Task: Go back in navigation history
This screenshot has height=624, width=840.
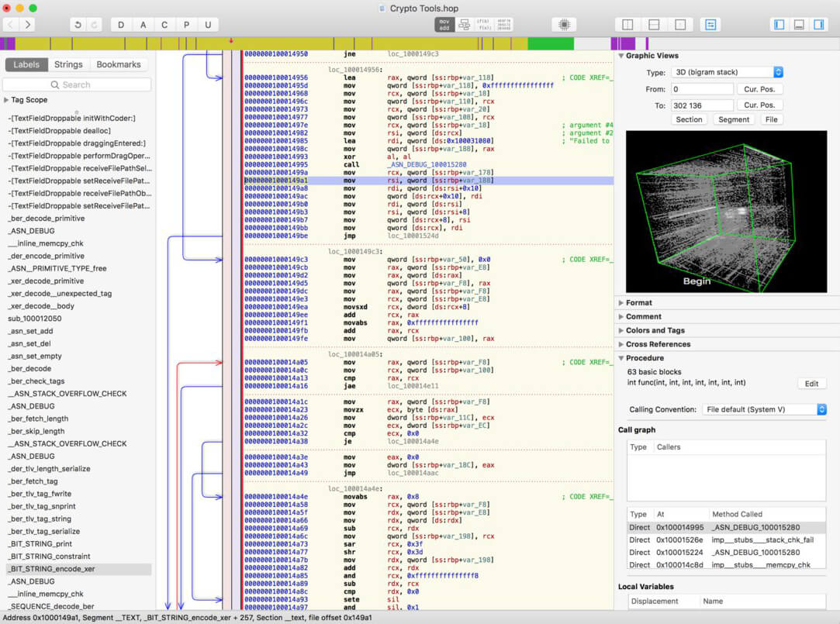Action: click(x=11, y=25)
